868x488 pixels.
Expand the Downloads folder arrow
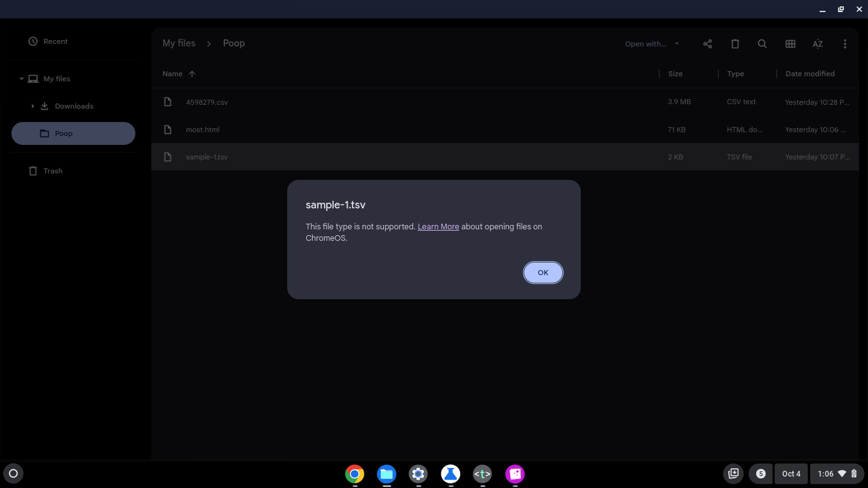[32, 106]
